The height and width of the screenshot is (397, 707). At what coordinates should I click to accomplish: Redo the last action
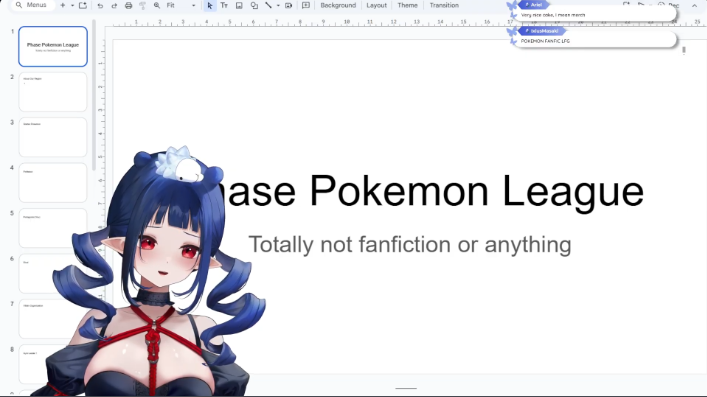114,5
